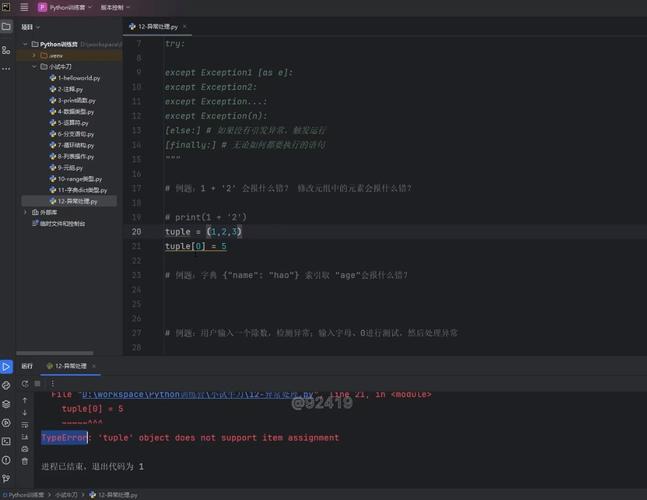Open the 3-print file in tree
This screenshot has height=500, width=647.
click(73, 100)
